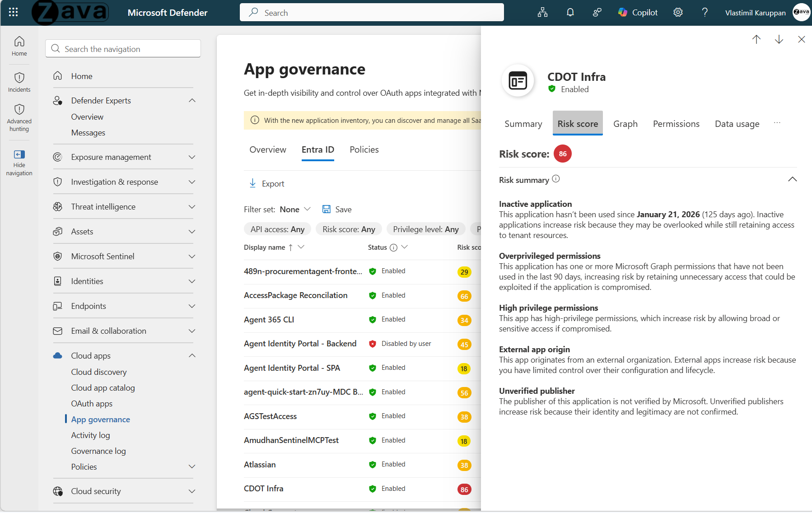
Task: Filter by Privilege level: Any
Action: (x=426, y=229)
